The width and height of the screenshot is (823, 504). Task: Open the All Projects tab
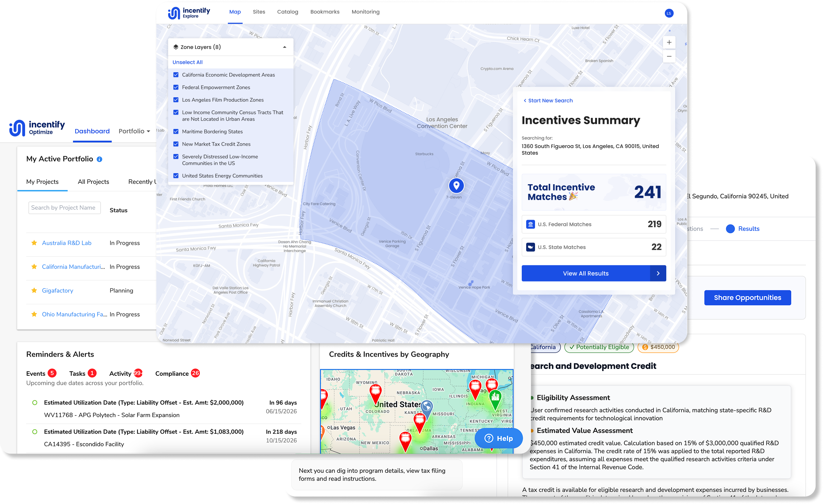pos(93,182)
